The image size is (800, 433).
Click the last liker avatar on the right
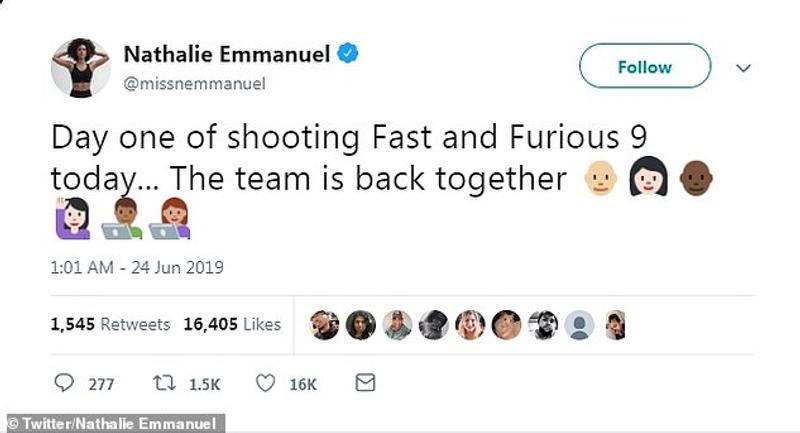point(615,324)
